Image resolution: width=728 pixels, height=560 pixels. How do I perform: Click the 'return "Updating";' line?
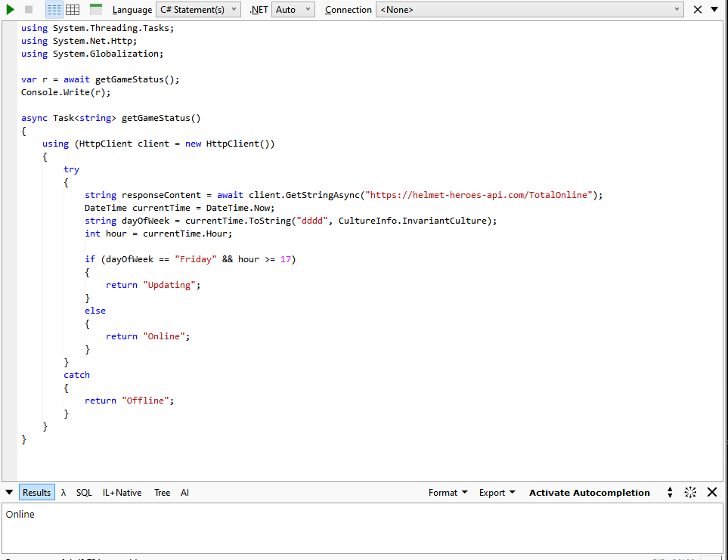tap(153, 285)
